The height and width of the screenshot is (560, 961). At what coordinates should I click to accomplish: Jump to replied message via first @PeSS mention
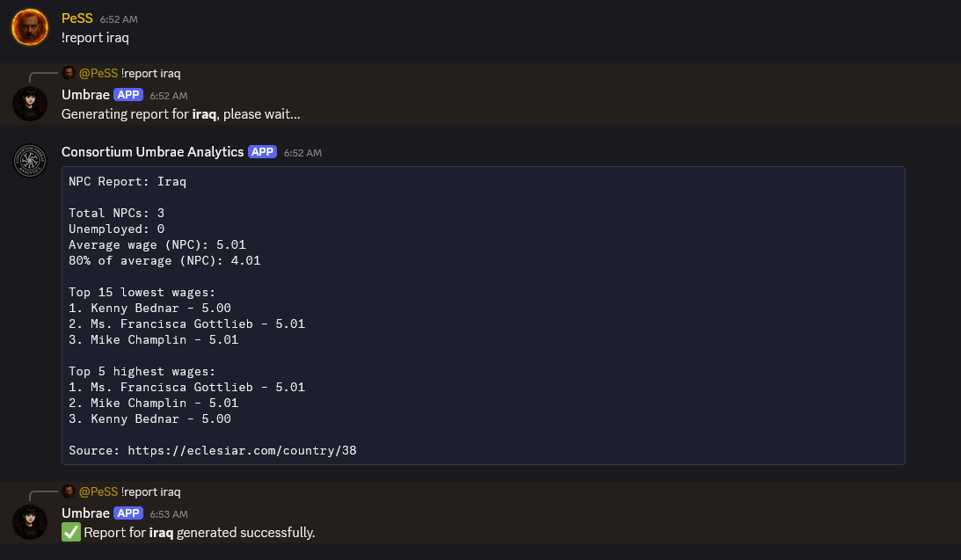(x=98, y=74)
